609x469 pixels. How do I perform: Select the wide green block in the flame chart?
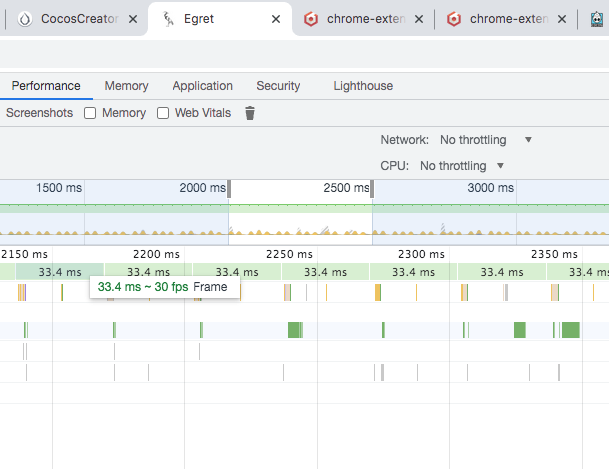tap(294, 330)
